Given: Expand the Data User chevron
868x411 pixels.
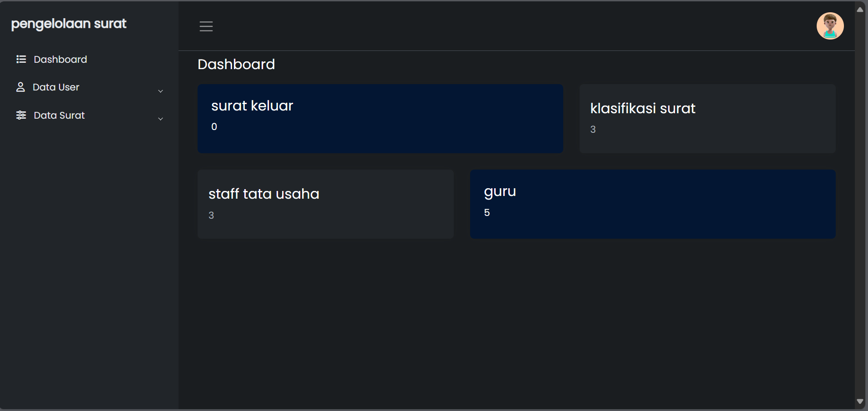Looking at the screenshot, I should tap(160, 91).
